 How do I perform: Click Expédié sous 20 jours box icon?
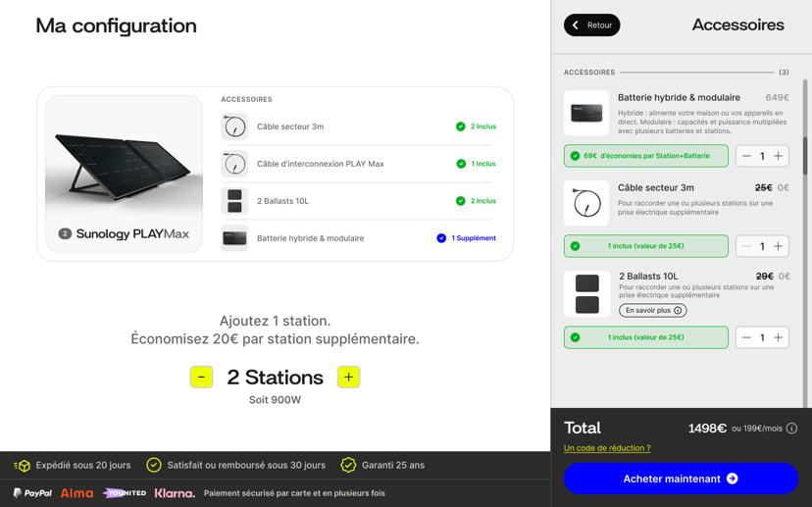point(22,466)
